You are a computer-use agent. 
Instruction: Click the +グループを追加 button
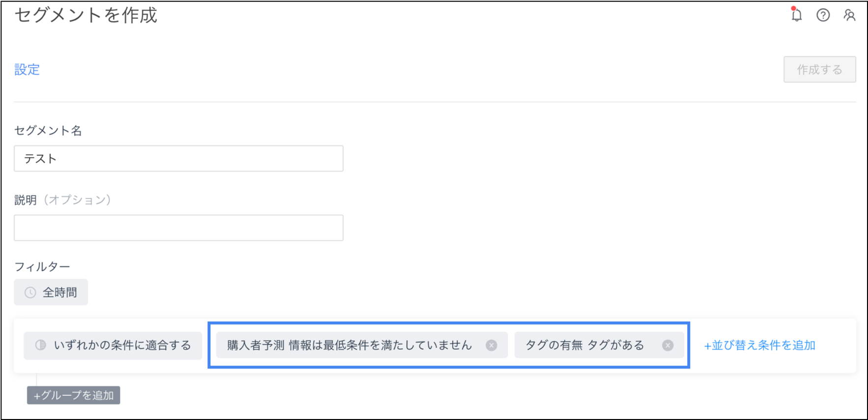coord(74,395)
